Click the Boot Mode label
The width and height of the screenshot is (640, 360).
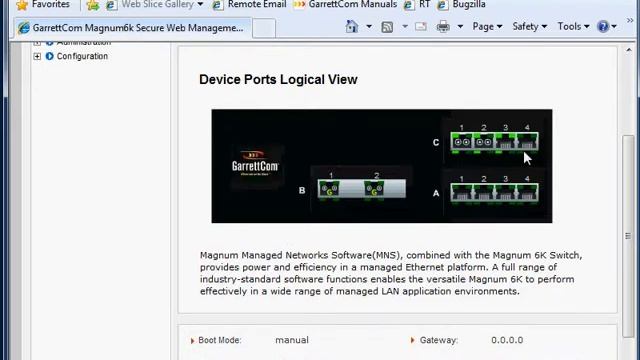pos(220,340)
